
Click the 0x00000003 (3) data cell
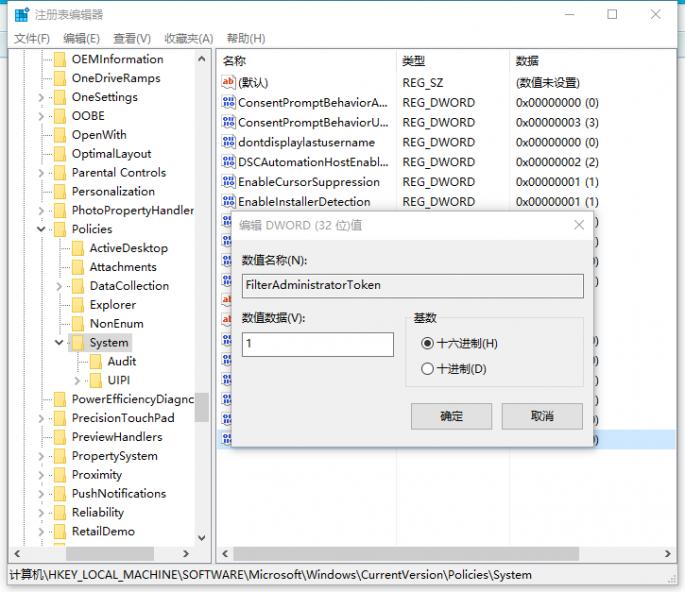click(557, 122)
